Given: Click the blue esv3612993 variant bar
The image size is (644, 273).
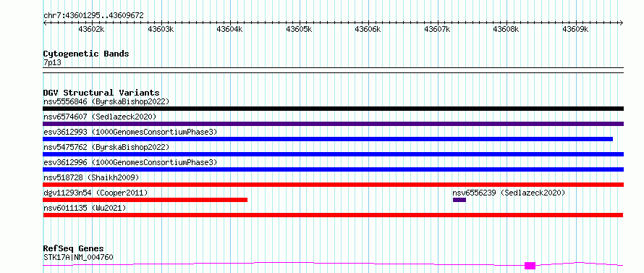Looking at the screenshot, I should [328, 139].
